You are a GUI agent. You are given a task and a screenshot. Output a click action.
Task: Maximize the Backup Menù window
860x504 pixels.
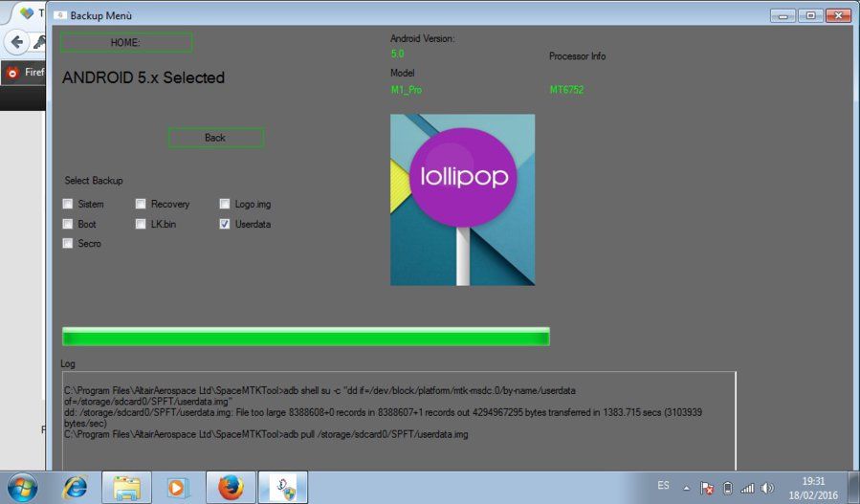[810, 15]
